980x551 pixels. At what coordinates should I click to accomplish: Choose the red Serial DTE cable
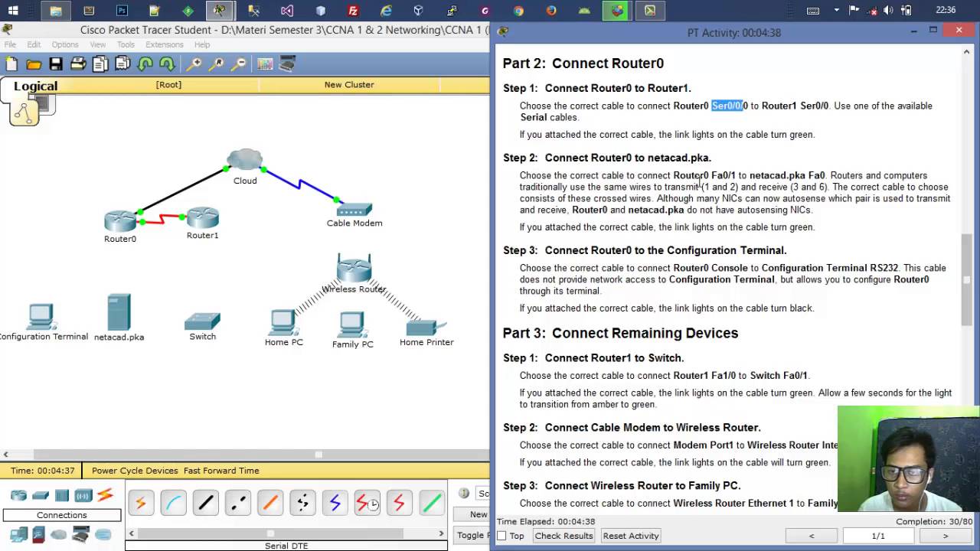click(399, 503)
